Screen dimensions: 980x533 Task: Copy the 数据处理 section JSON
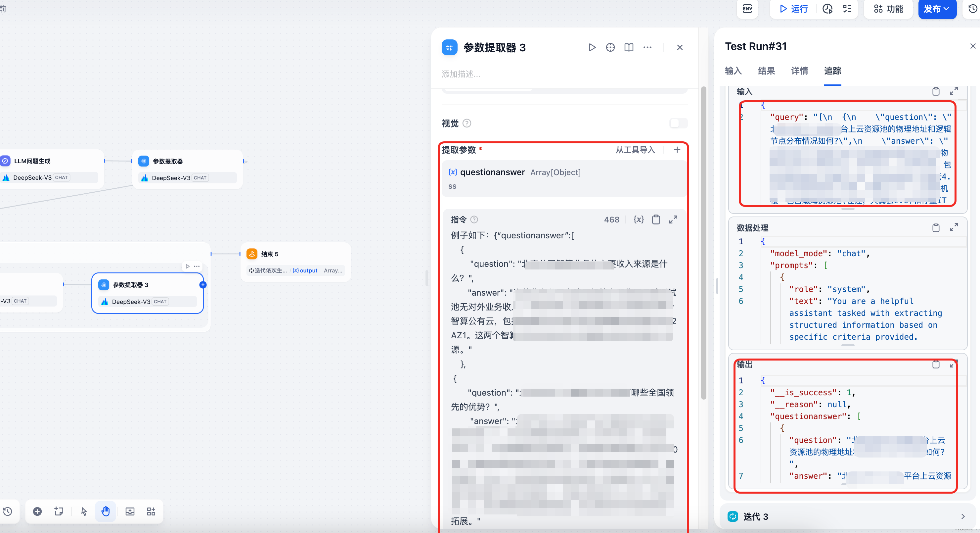point(936,228)
